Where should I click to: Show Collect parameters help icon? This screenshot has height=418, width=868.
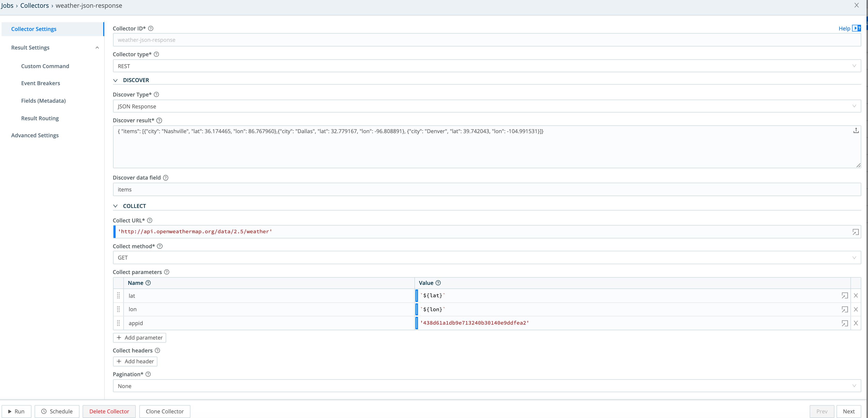point(167,272)
